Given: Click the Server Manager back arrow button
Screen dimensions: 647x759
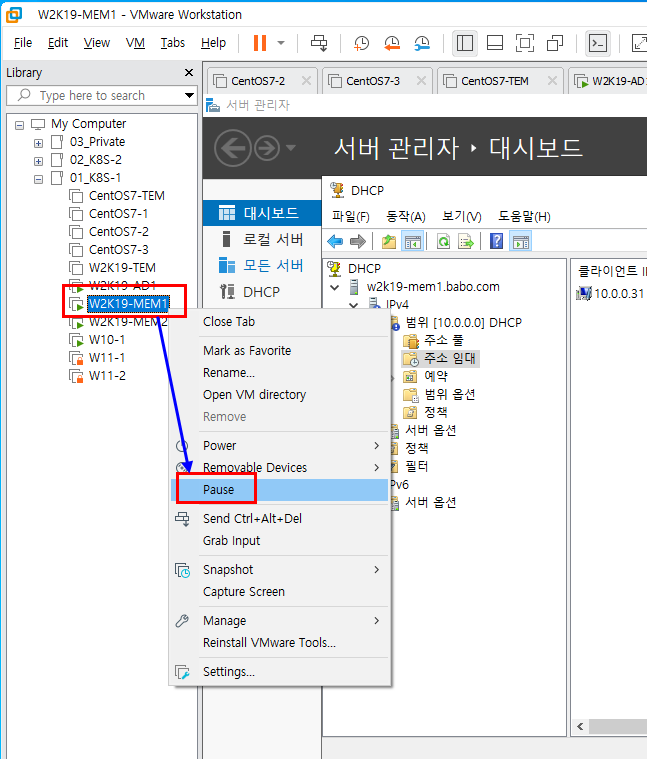Looking at the screenshot, I should tap(233, 148).
